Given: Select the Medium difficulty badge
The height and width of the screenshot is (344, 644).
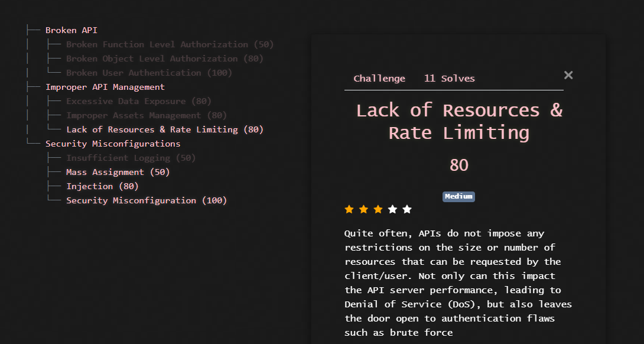Looking at the screenshot, I should [458, 196].
